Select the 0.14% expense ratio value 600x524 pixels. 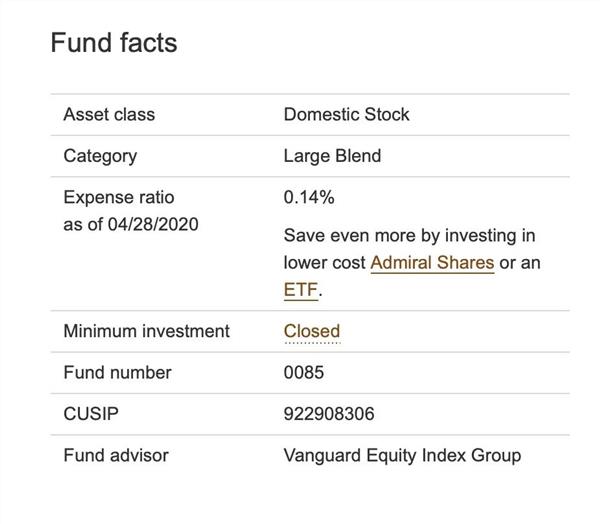309,197
